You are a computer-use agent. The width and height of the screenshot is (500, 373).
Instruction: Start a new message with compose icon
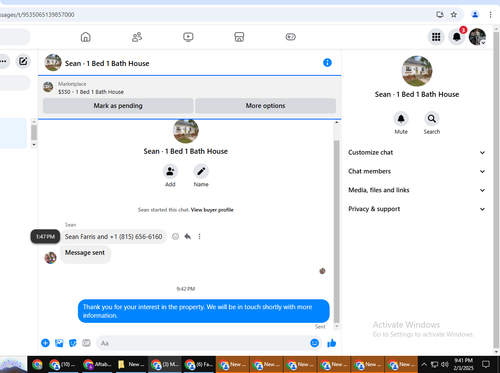(x=23, y=61)
